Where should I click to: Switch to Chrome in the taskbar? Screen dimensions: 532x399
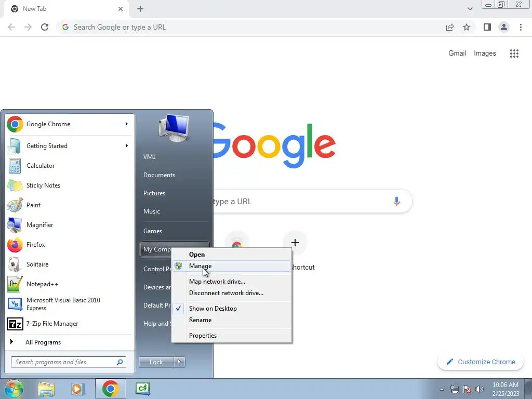(110, 389)
